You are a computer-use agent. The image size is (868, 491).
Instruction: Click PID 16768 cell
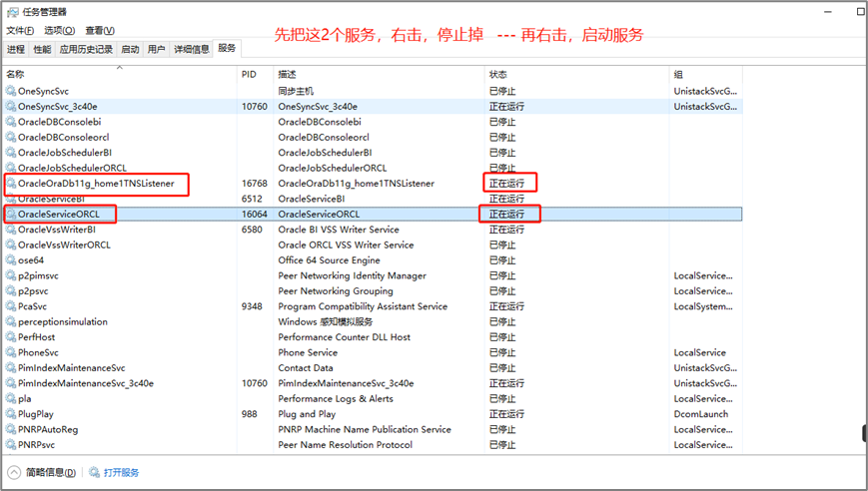(x=254, y=183)
